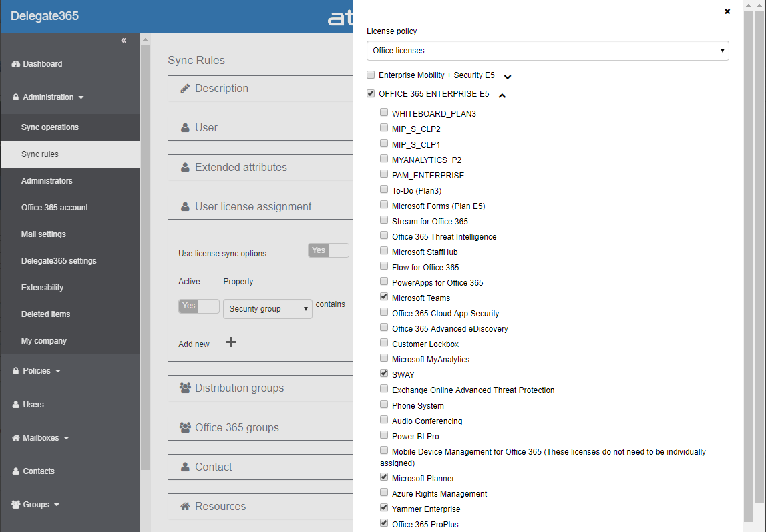Expand the Administration menu arrow
766x532 pixels.
click(x=81, y=97)
